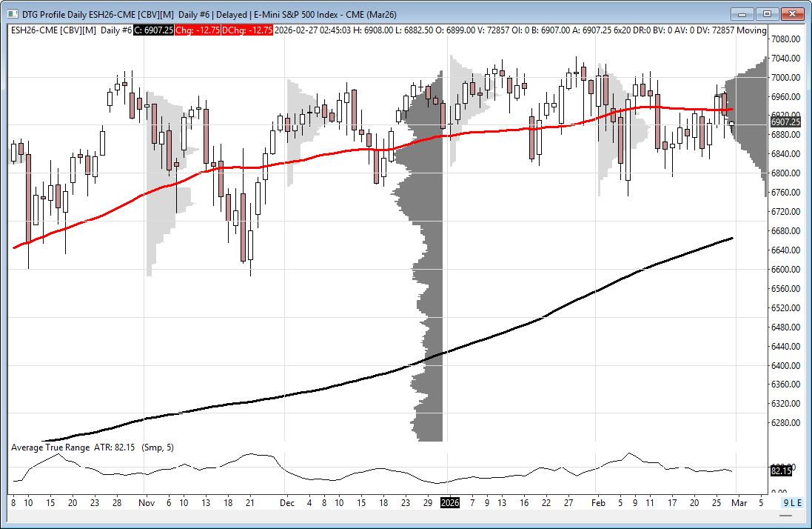812x529 pixels.
Task: Close the DTG Profile chart window
Action: (x=793, y=13)
